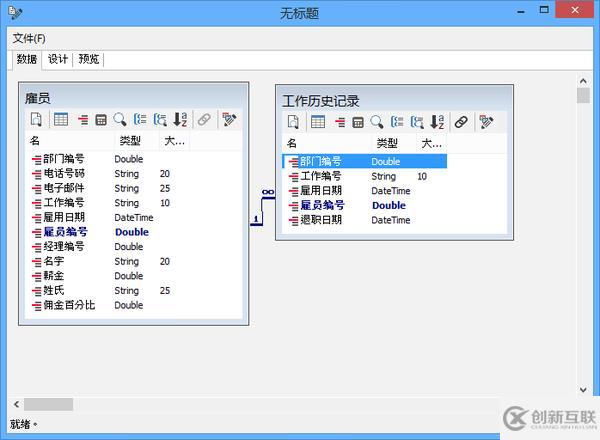This screenshot has width=600, height=440.
Task: Click the new document icon in 雇员 toolbar
Action: [x=36, y=119]
